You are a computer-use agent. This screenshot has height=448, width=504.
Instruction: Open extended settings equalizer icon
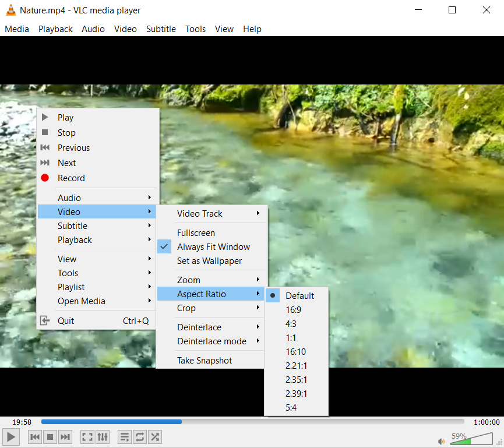103,436
